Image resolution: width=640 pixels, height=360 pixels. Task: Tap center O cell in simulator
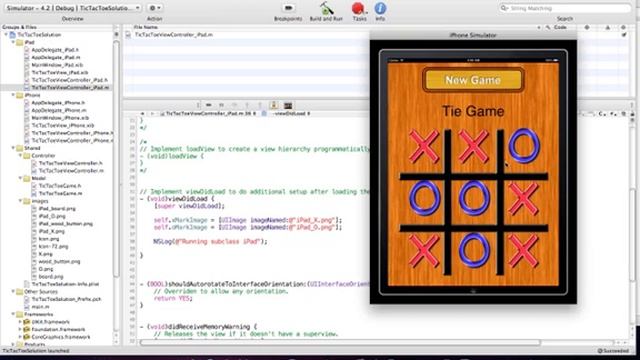pos(474,198)
